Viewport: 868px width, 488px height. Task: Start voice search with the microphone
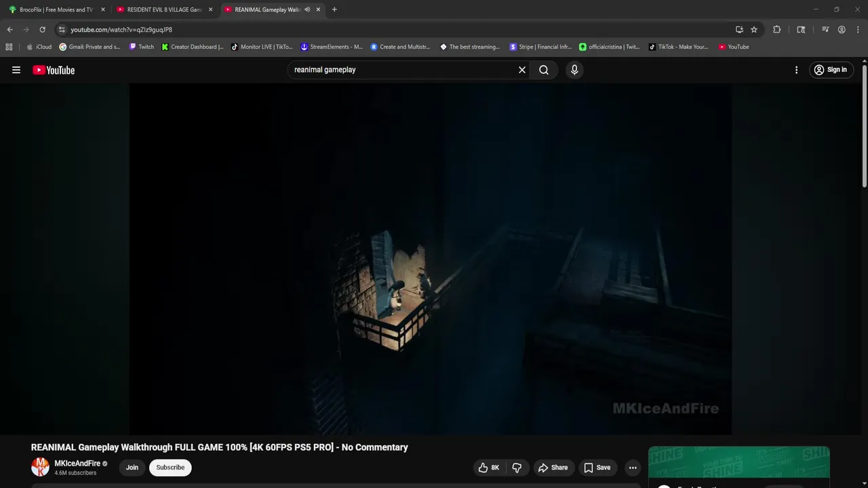[574, 70]
